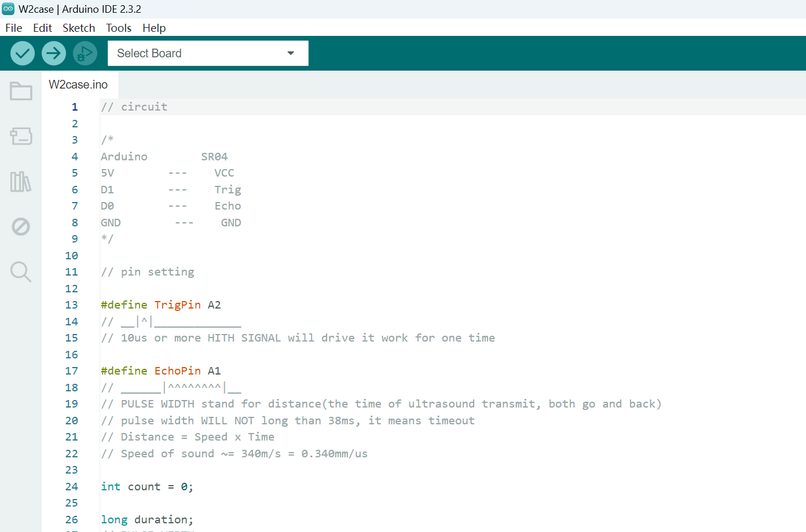Click the 'long duration;' declaration
806x532 pixels.
coord(147,519)
